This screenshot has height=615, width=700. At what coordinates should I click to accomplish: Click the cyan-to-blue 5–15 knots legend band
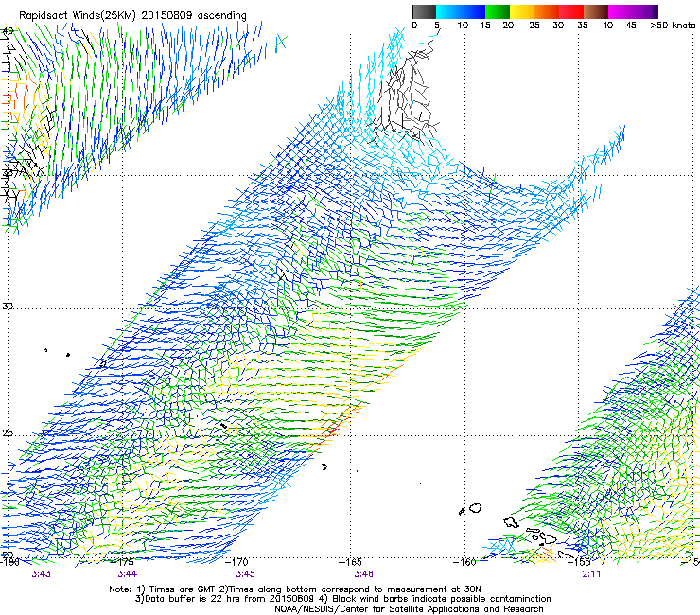(x=461, y=11)
